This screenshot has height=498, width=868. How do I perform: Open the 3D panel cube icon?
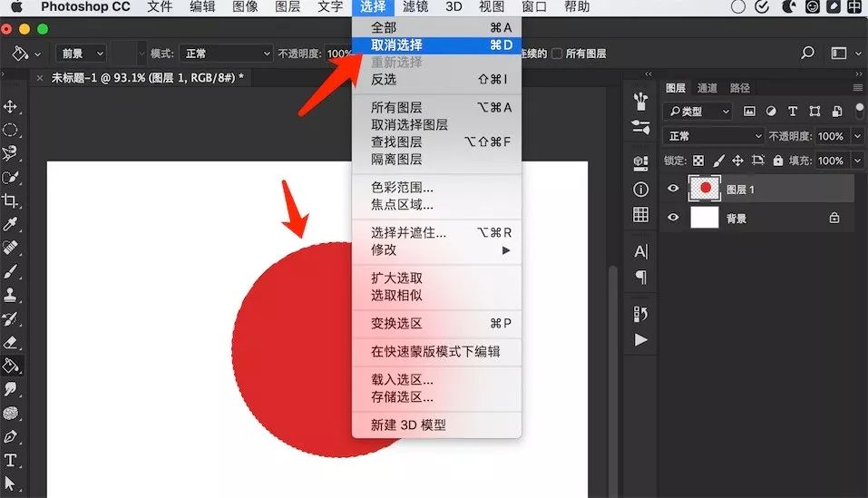640,162
